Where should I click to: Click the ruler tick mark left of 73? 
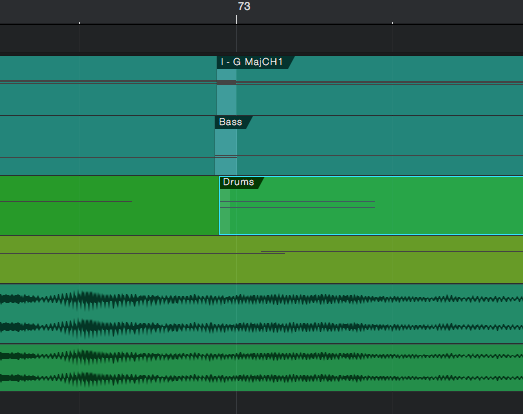(79, 23)
